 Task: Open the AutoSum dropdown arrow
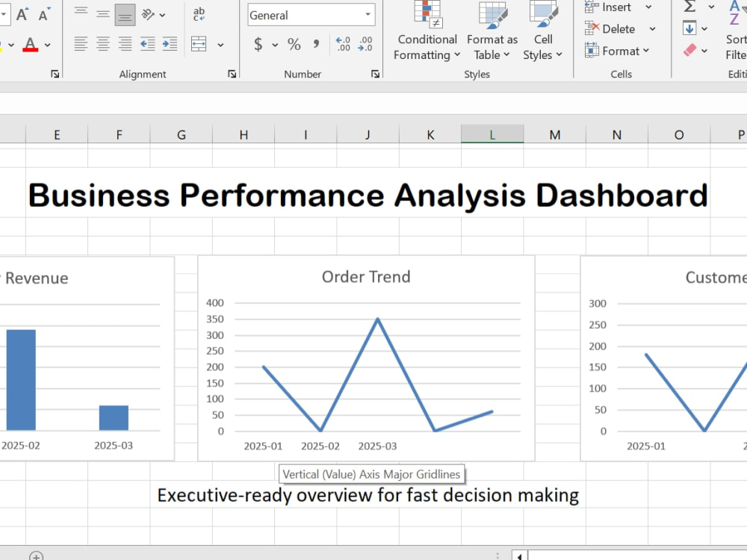click(x=711, y=7)
